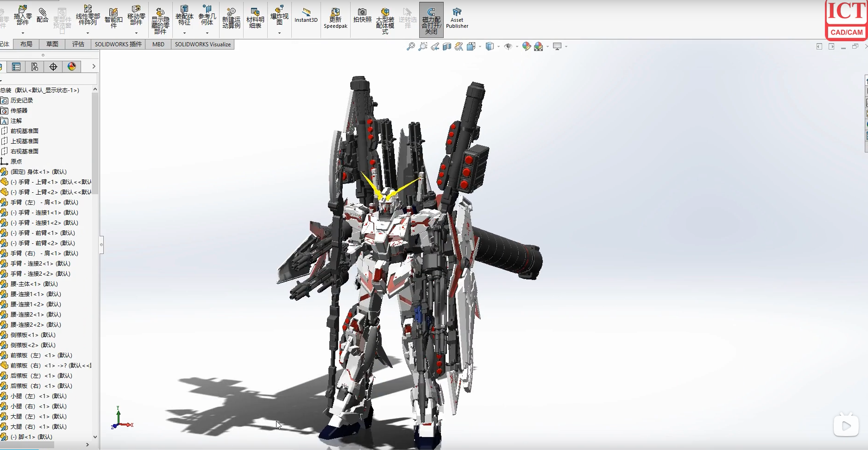Take a Snapshot (拍快照)
Viewport: 868px width, 450px height.
362,15
